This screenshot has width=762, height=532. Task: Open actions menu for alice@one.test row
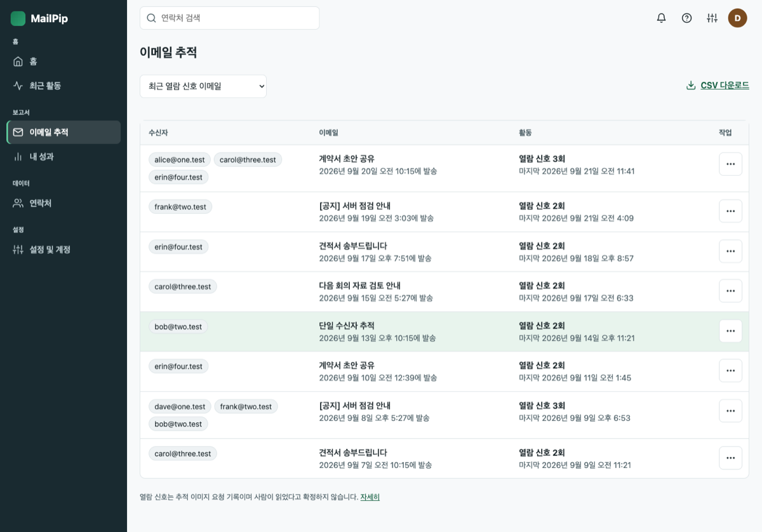[x=730, y=164]
